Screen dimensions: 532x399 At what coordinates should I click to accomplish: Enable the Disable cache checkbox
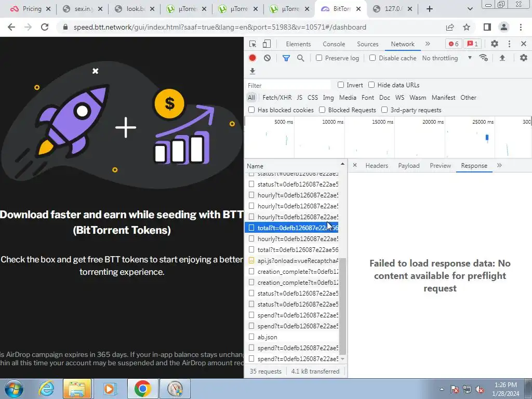point(373,58)
